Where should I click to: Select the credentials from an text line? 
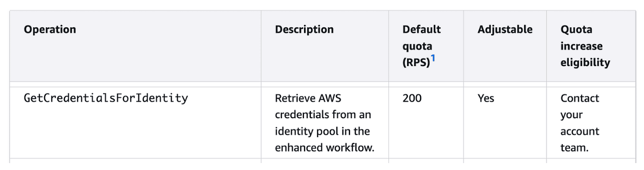[x=323, y=115]
